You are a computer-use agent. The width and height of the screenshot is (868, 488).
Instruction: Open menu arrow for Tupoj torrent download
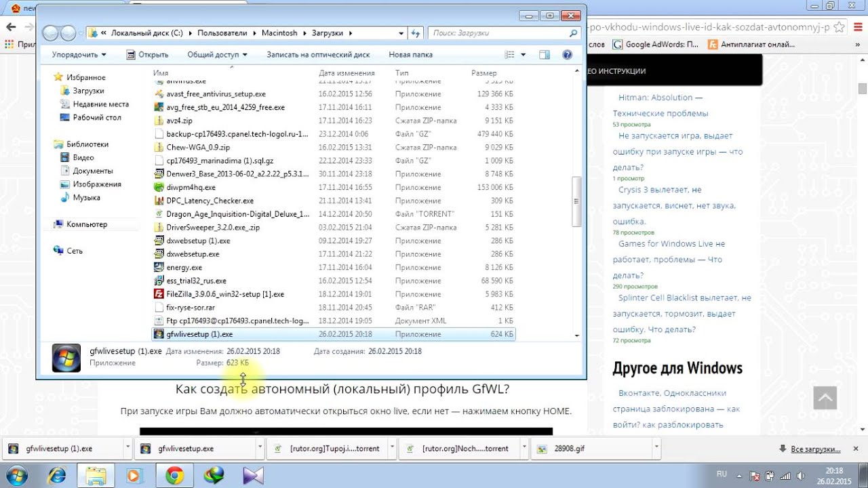[391, 448]
